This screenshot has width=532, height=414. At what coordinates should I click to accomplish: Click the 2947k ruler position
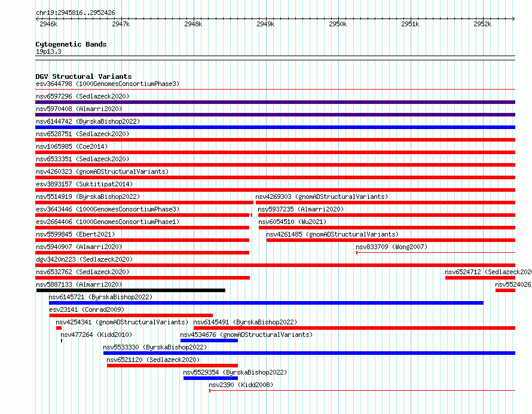tap(121, 24)
